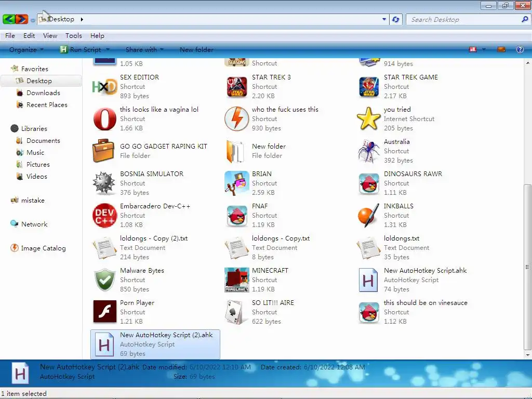Viewport: 532px width, 399px height.
Task: Expand the Organize dropdown
Action: pos(26,49)
